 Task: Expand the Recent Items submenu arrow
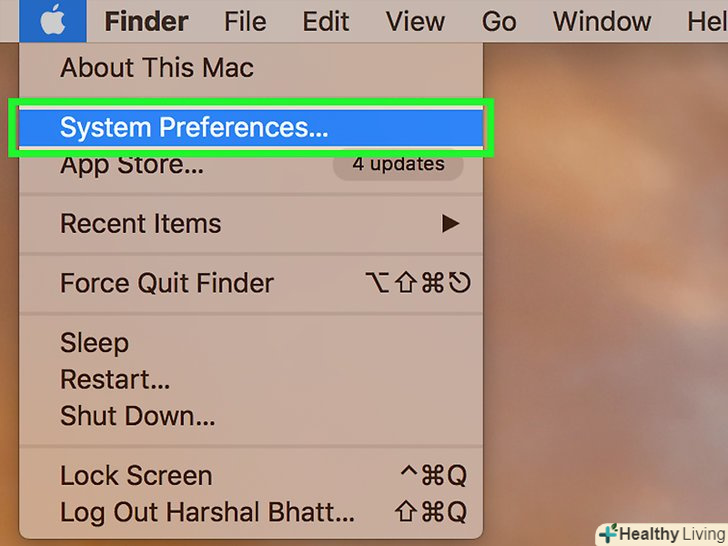[450, 223]
